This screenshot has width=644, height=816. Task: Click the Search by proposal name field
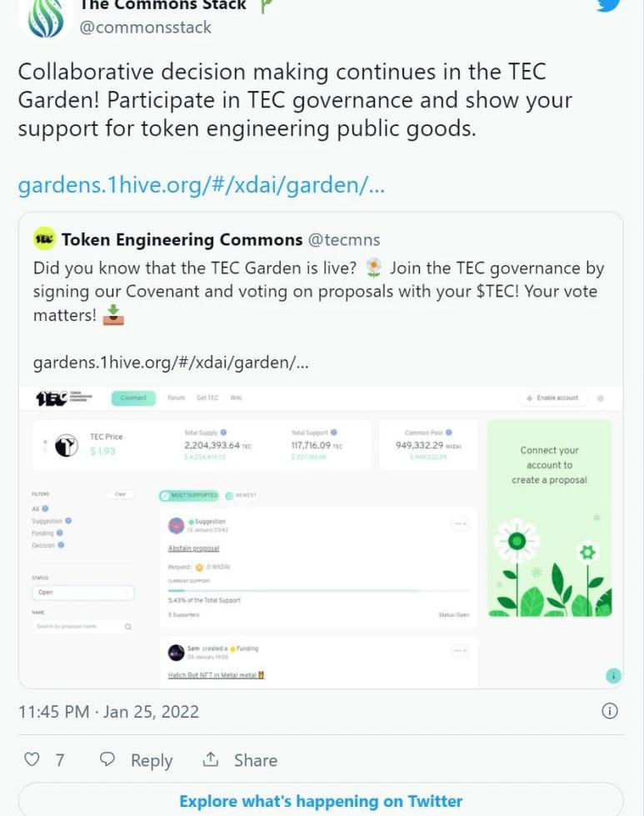click(77, 626)
